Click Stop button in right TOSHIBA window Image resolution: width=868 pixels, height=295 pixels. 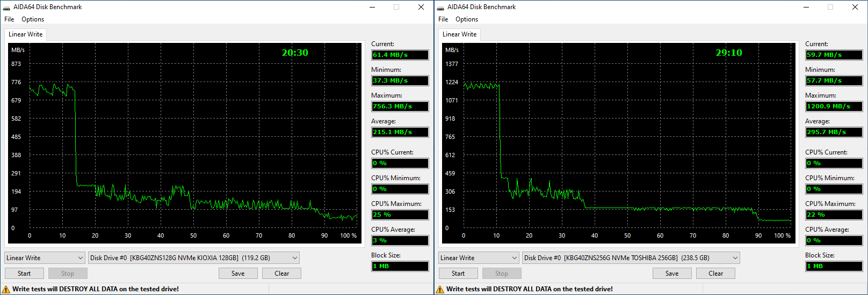click(x=502, y=274)
